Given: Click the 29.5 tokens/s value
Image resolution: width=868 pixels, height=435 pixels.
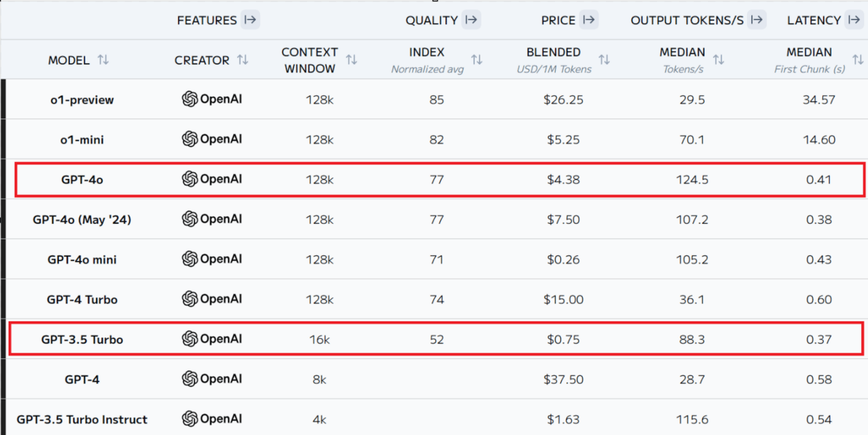Looking at the screenshot, I should click(692, 100).
